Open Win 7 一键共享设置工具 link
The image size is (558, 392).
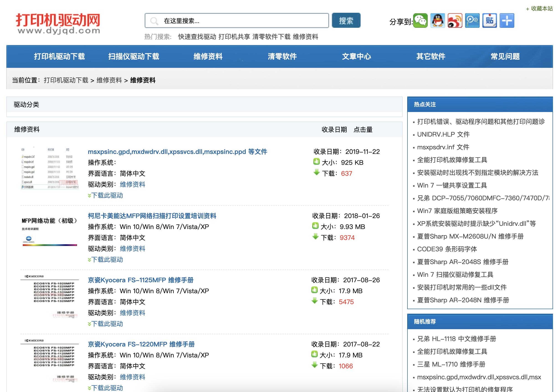452,185
